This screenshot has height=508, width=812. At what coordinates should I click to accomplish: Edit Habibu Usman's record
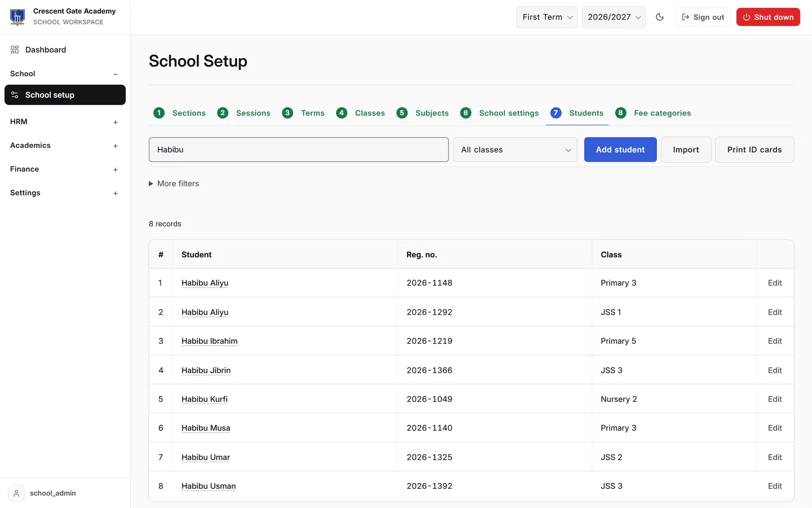(x=775, y=486)
